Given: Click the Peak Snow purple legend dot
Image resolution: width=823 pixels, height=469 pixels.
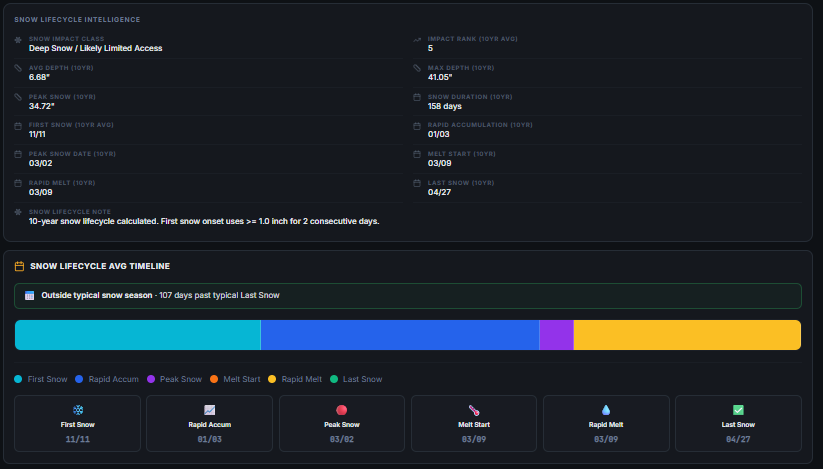Looking at the screenshot, I should coord(151,379).
